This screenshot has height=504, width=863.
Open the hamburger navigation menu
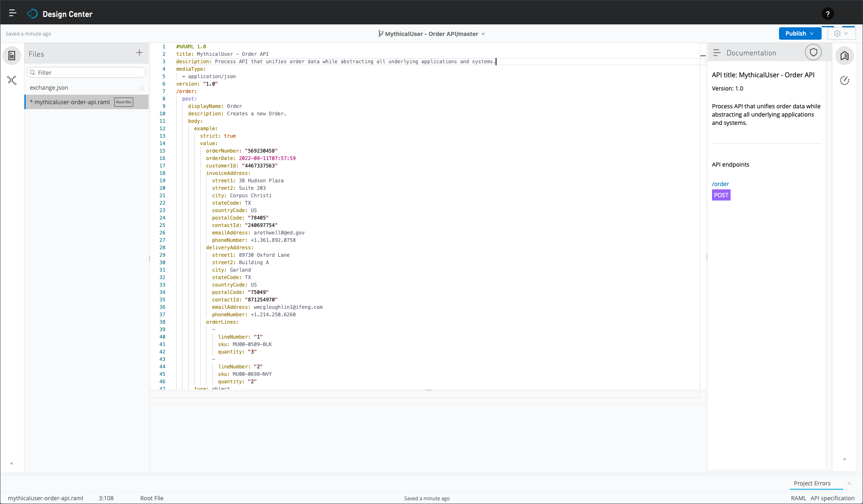(x=12, y=13)
